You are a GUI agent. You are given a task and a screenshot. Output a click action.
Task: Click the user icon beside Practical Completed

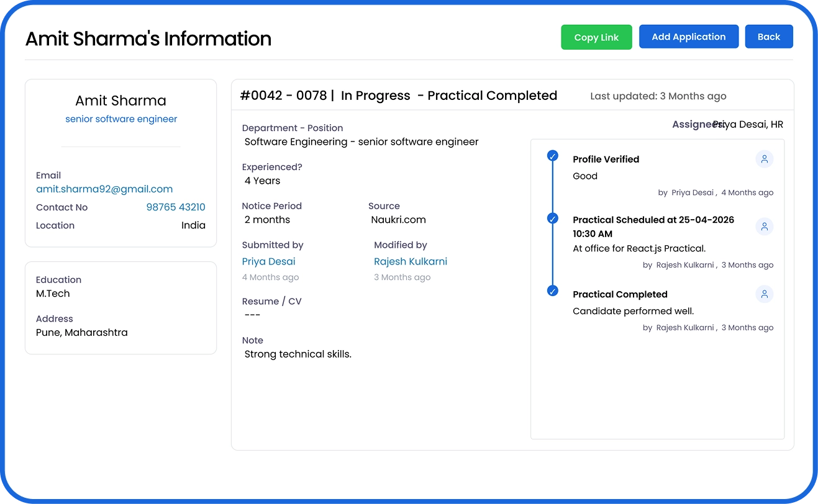pos(765,294)
